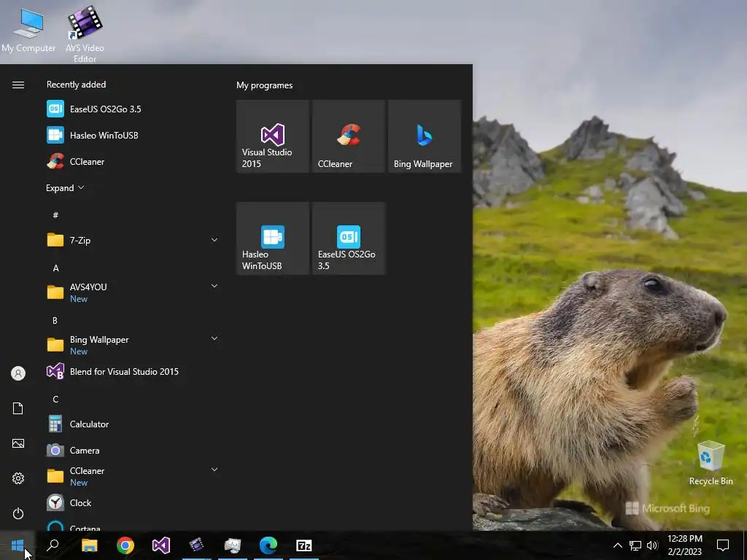
Task: Open the volume icon in system tray
Action: 652,545
